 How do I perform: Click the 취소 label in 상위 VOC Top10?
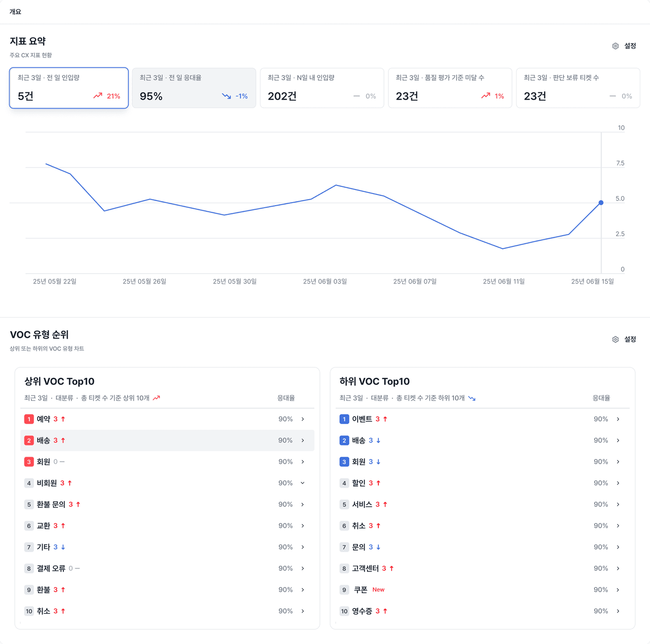(44, 611)
